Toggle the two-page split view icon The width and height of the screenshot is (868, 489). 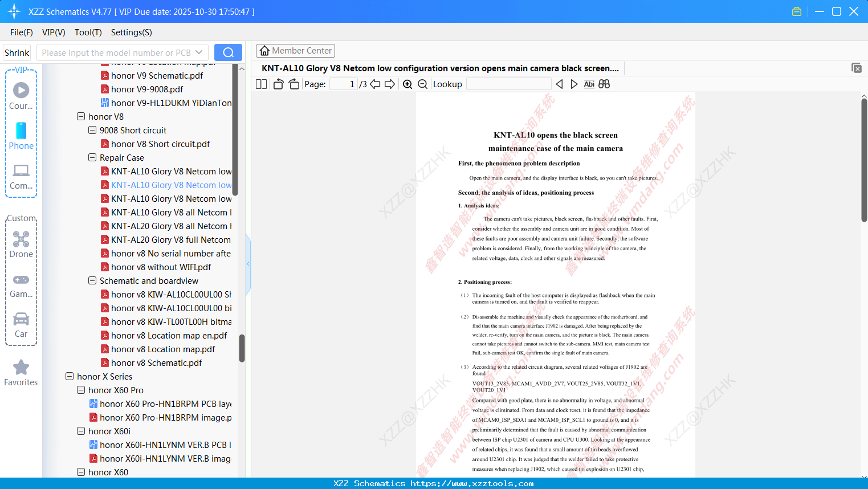261,84
